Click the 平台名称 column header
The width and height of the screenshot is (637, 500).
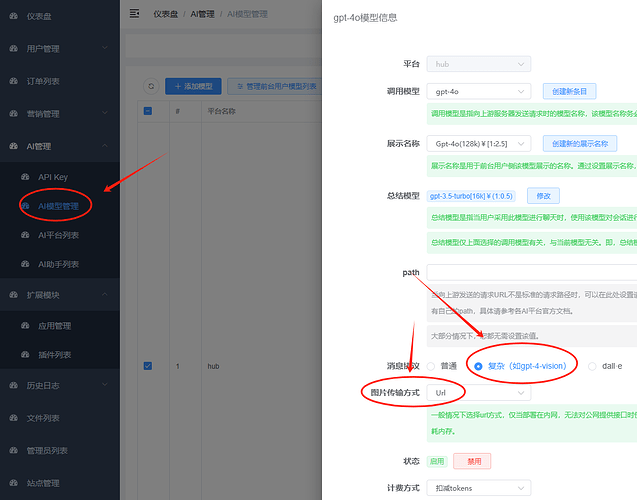221,111
